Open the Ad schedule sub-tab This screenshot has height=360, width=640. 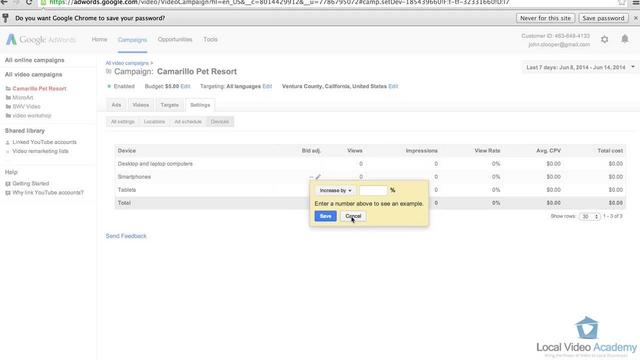[x=188, y=122]
